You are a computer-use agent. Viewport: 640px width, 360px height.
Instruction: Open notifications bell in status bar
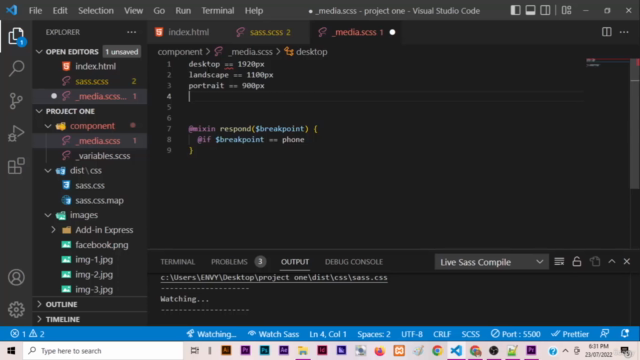(624, 334)
